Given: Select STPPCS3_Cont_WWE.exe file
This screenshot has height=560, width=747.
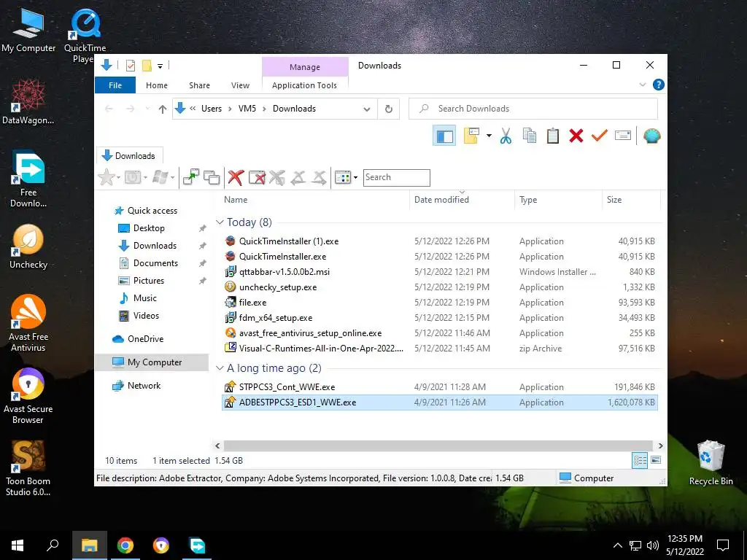Looking at the screenshot, I should coord(439,386).
